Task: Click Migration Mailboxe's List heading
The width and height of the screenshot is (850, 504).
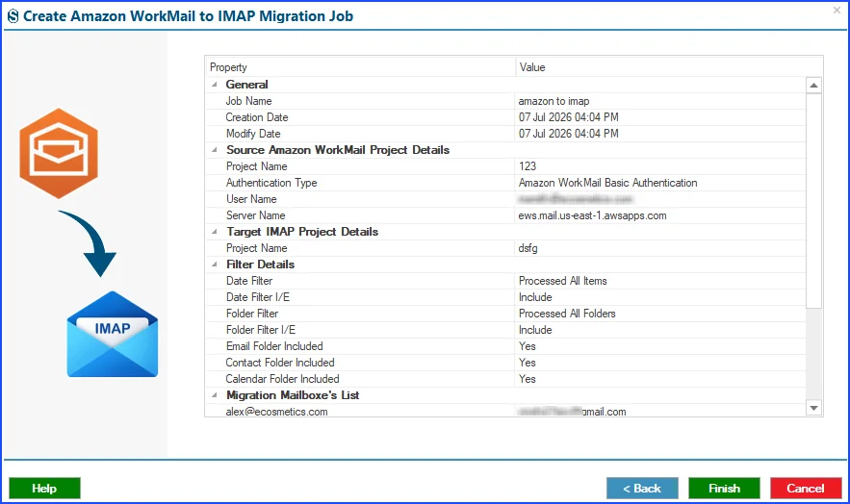Action: pos(293,395)
